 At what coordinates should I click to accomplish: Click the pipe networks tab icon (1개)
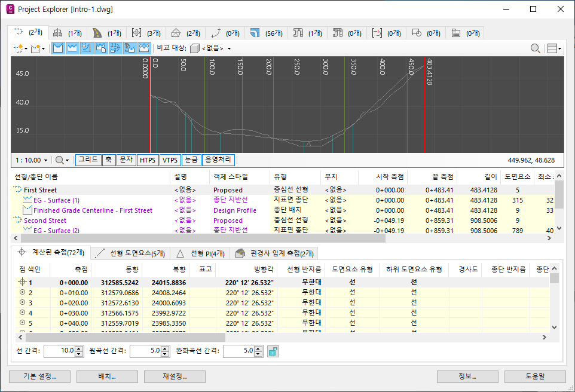[x=298, y=33]
